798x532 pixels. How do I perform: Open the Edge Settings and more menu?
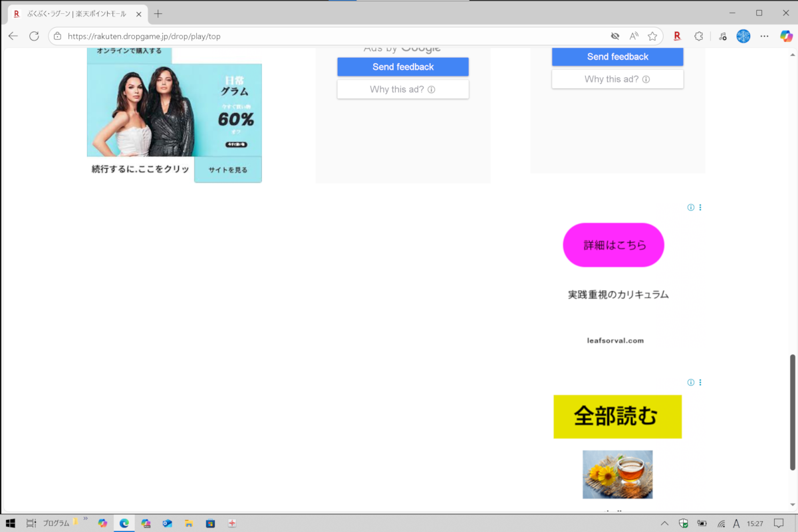(x=765, y=36)
